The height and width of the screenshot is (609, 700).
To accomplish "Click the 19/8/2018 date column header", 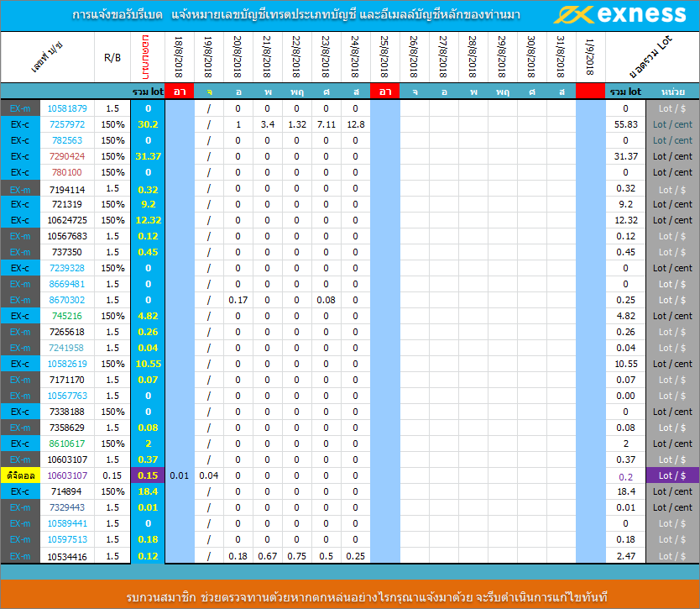I will (x=208, y=57).
